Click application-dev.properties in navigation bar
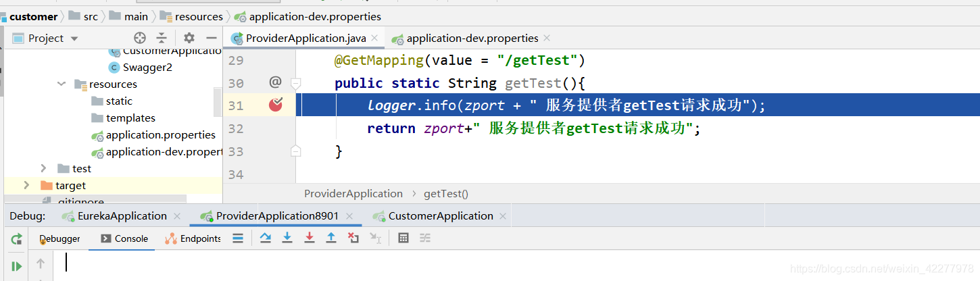980x281 pixels. [308, 16]
